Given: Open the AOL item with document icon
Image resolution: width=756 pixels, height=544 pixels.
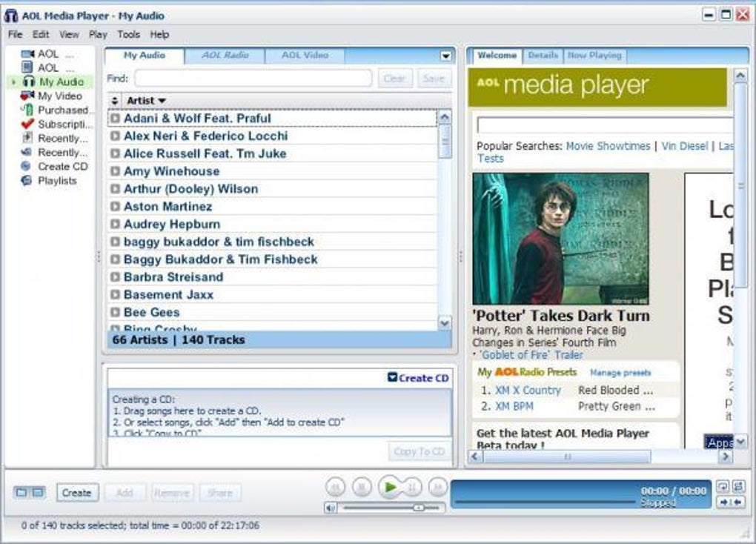Looking at the screenshot, I should (x=47, y=68).
